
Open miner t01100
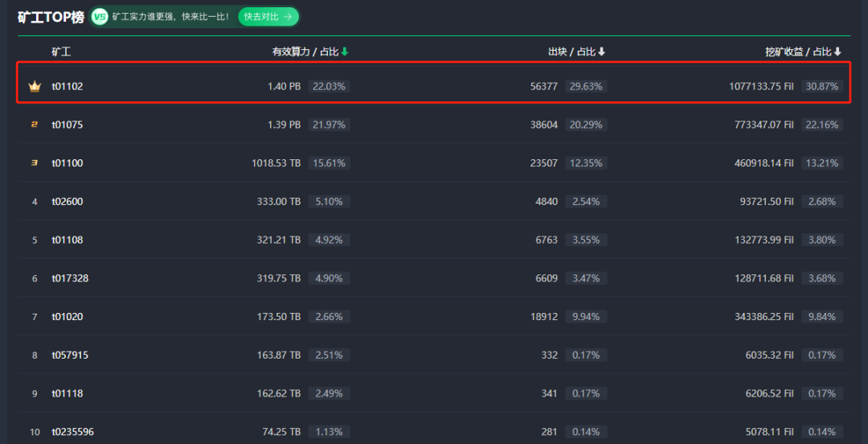coord(68,163)
